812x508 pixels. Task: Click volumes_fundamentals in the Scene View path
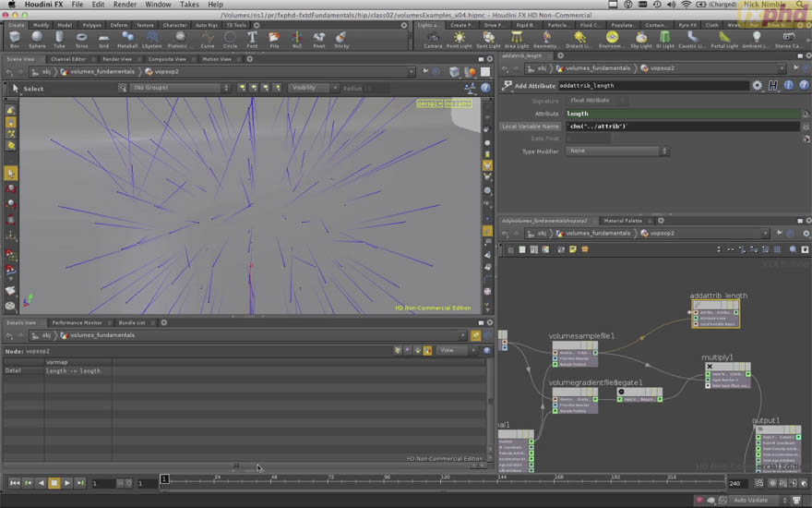click(x=102, y=71)
